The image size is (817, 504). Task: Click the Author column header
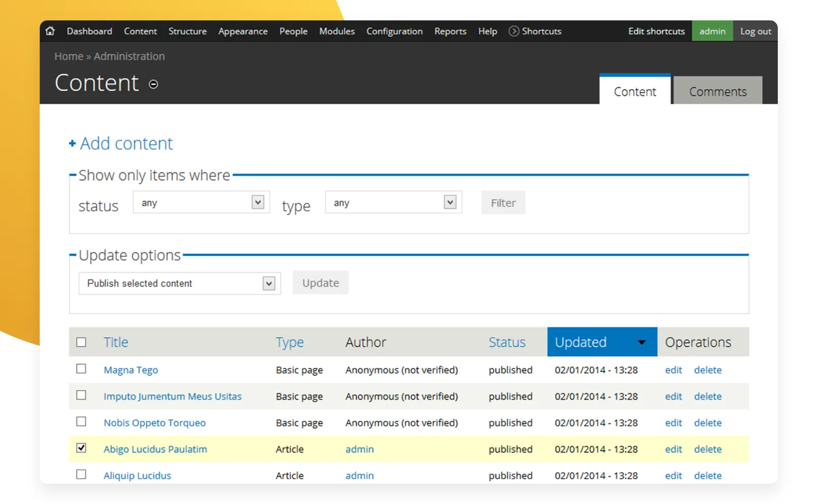[365, 342]
